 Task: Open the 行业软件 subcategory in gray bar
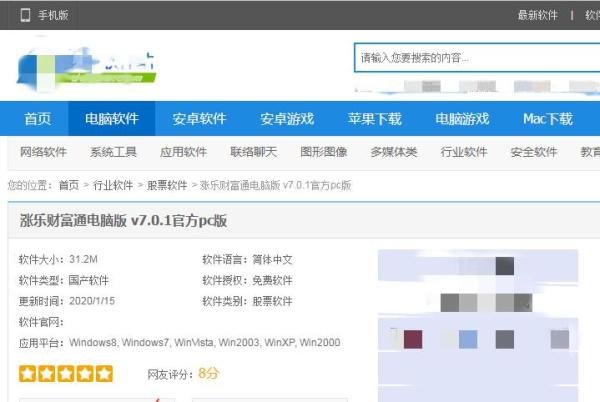click(x=463, y=152)
